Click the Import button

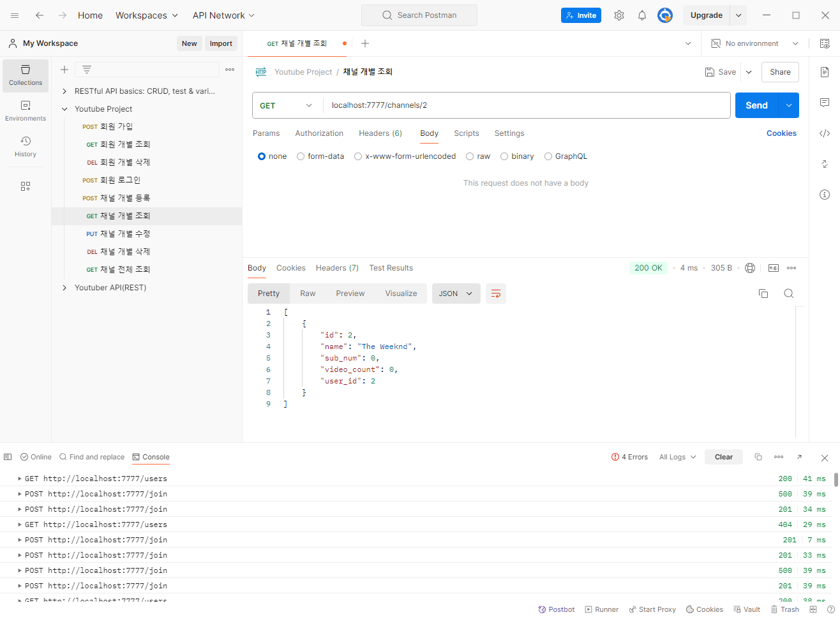(221, 43)
